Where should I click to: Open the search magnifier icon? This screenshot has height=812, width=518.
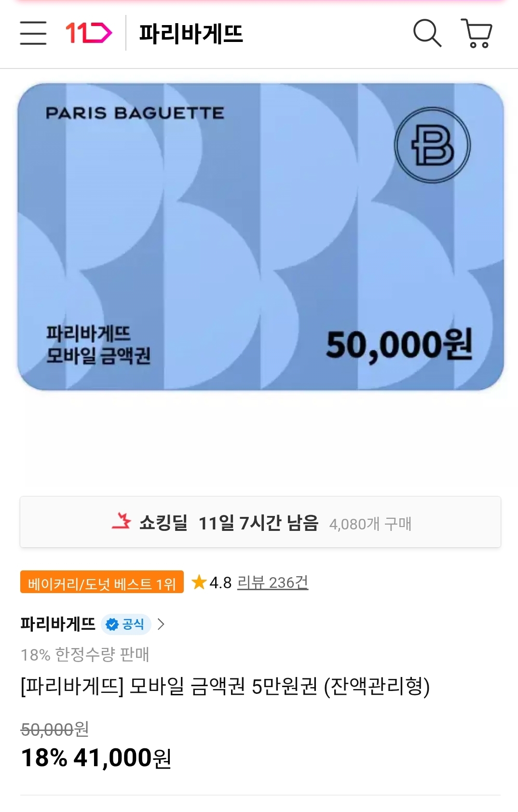tap(427, 33)
